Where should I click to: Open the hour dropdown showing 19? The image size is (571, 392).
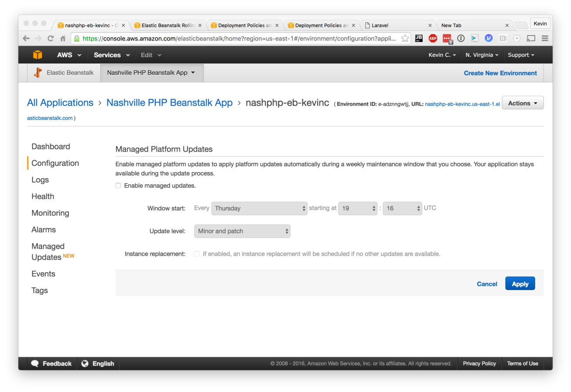(358, 208)
